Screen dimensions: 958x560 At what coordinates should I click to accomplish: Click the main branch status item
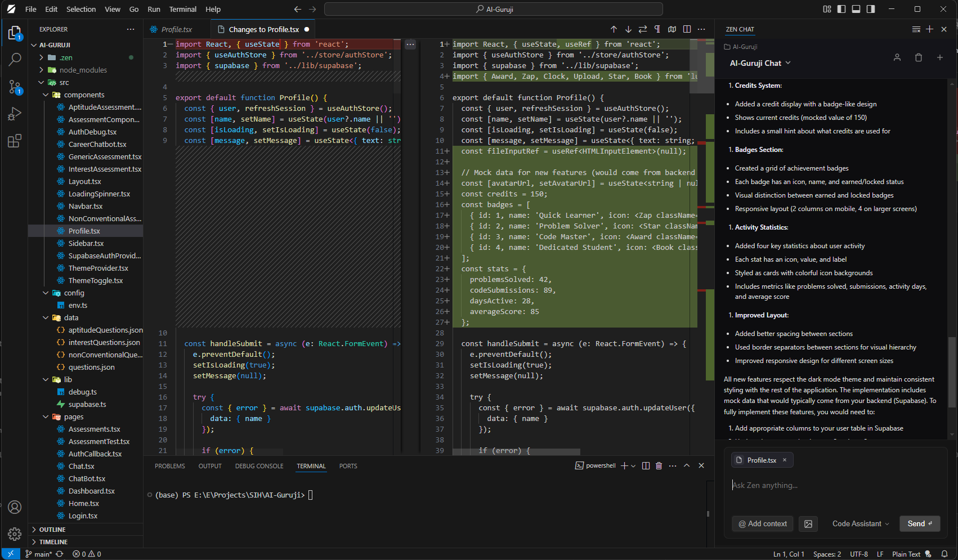(39, 554)
